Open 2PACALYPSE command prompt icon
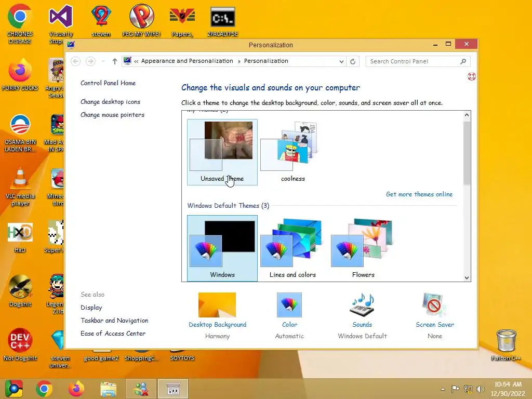The width and height of the screenshot is (532, 399). (x=222, y=21)
